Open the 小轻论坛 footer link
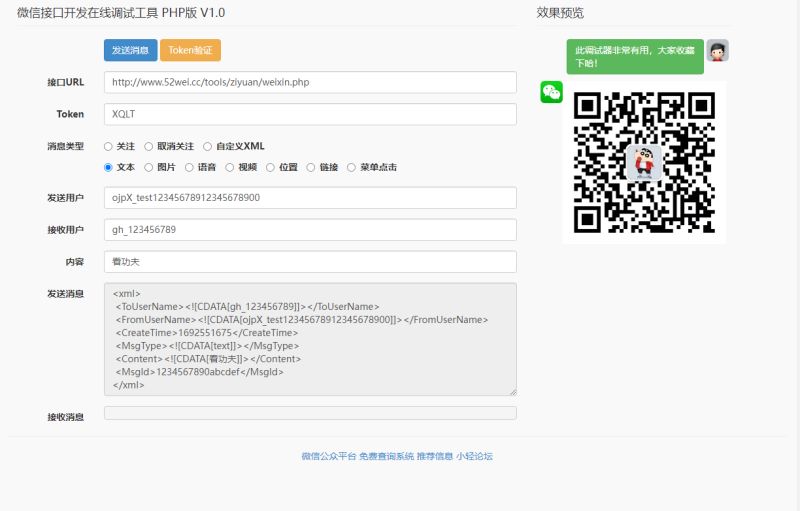The height and width of the screenshot is (511, 800). tap(474, 456)
